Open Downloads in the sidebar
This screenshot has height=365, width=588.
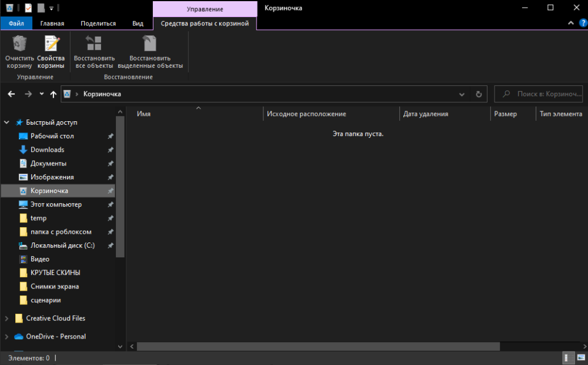[x=47, y=150]
